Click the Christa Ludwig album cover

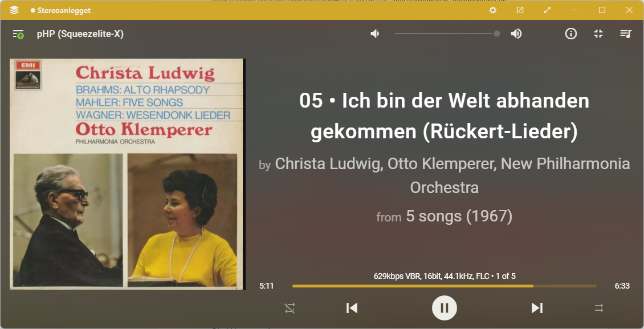pos(127,174)
